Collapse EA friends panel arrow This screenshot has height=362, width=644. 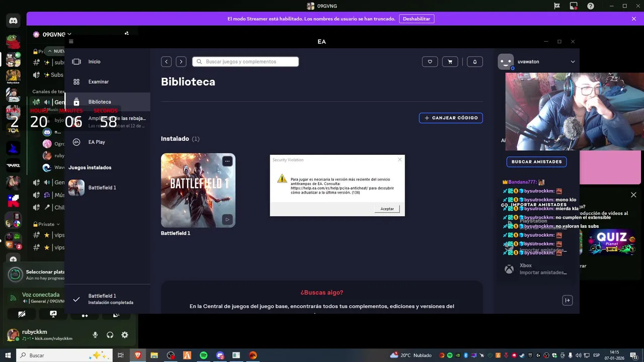(x=567, y=300)
